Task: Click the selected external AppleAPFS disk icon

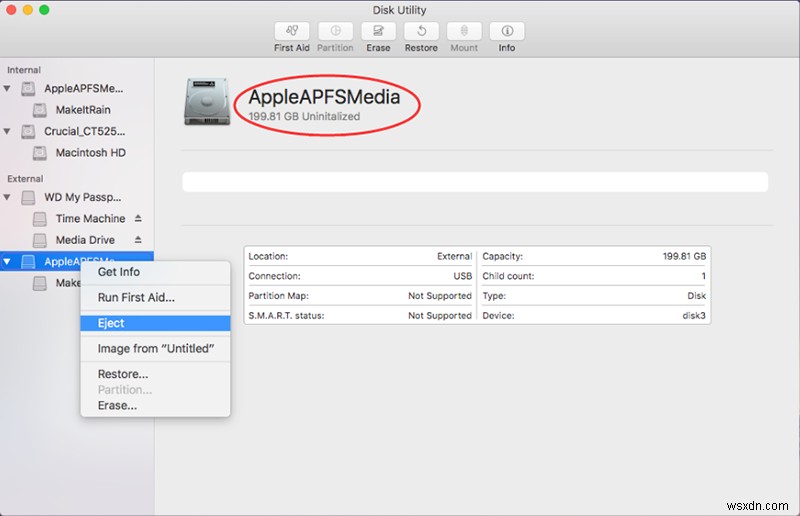Action: (x=28, y=262)
